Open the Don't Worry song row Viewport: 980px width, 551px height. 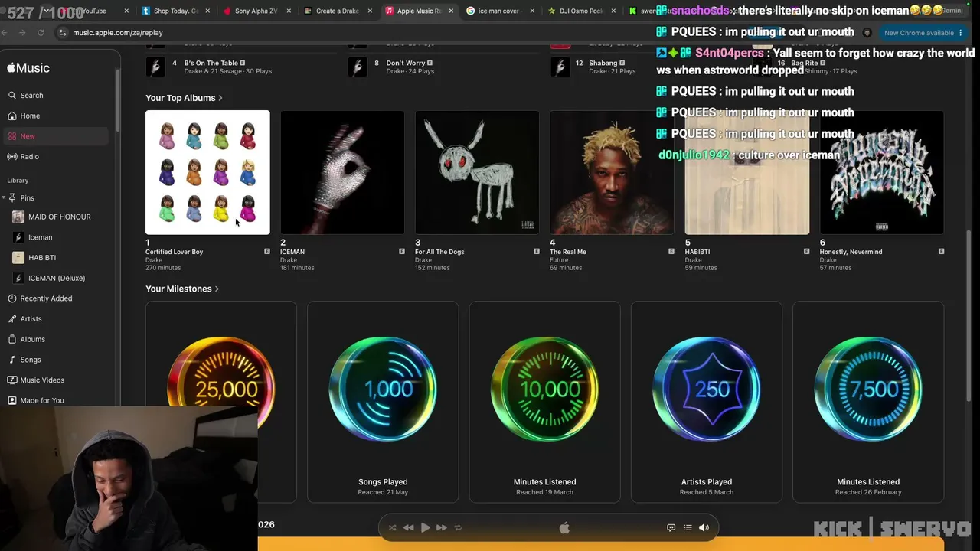click(442, 67)
